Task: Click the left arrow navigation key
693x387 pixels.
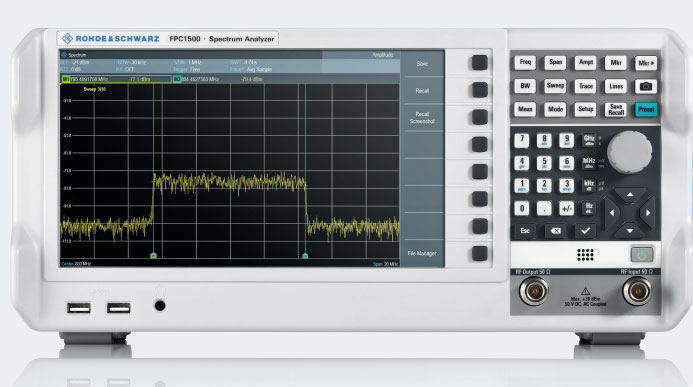Action: coord(612,213)
